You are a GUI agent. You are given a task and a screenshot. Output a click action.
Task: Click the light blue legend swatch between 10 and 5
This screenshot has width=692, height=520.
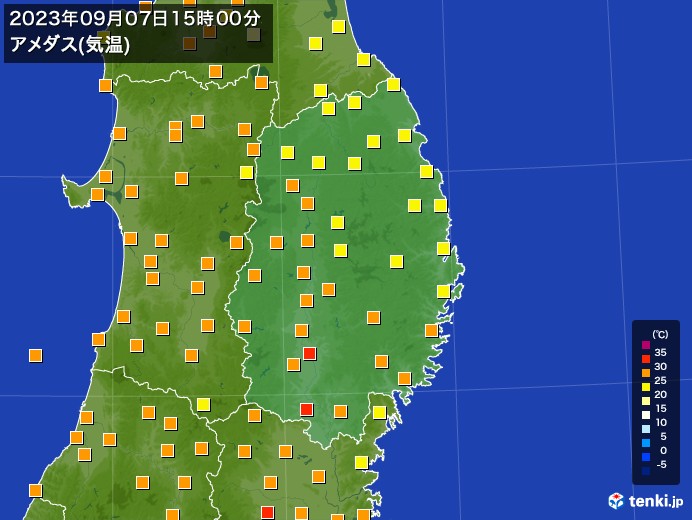coord(646,429)
